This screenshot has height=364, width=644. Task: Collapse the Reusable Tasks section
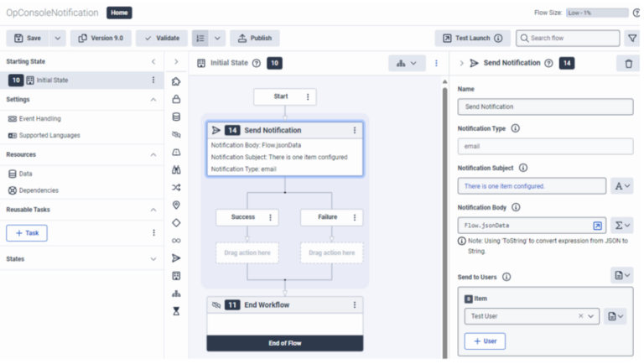pyautogui.click(x=153, y=210)
